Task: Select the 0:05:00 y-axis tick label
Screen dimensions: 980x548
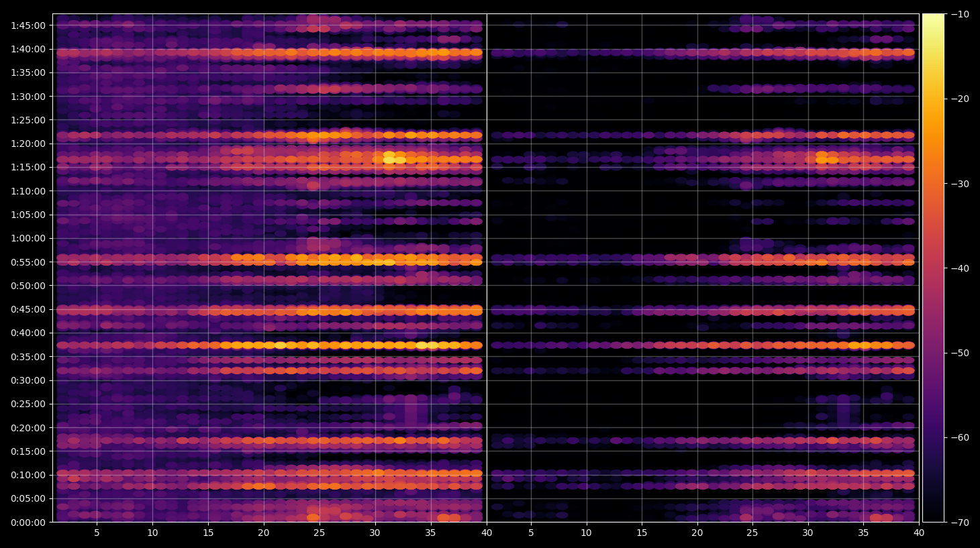Action: 28,498
